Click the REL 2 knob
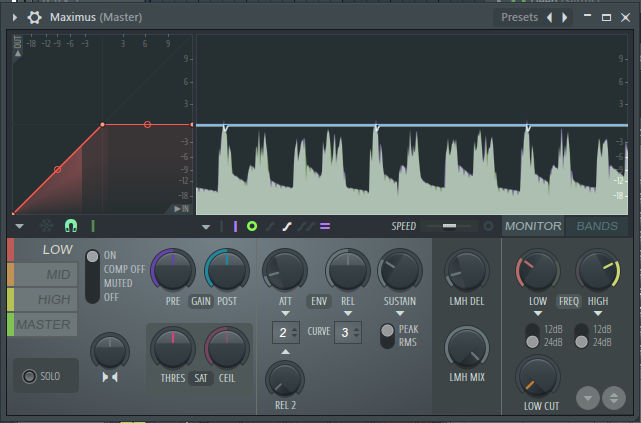The width and height of the screenshot is (641, 423). coord(285,380)
